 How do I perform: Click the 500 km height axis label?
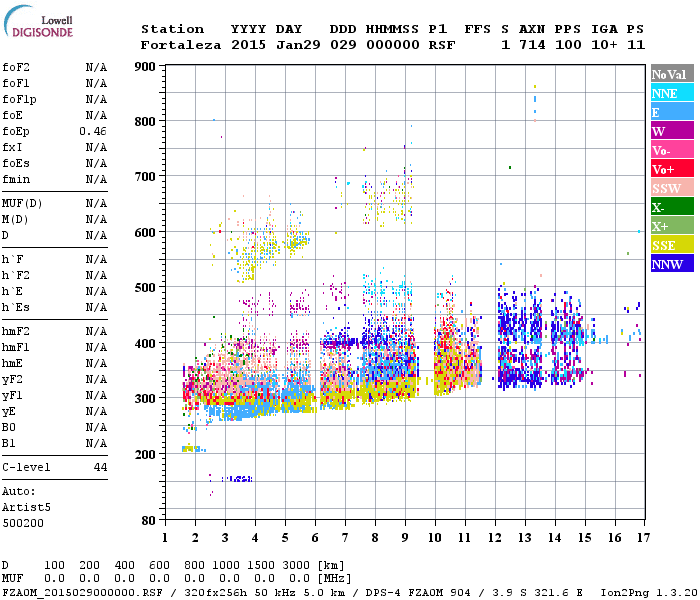tap(145, 288)
